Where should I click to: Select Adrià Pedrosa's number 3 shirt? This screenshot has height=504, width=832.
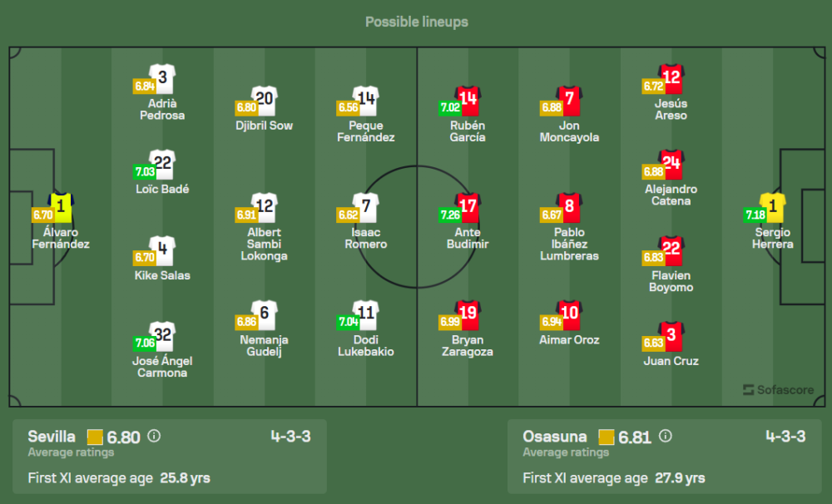tap(162, 80)
